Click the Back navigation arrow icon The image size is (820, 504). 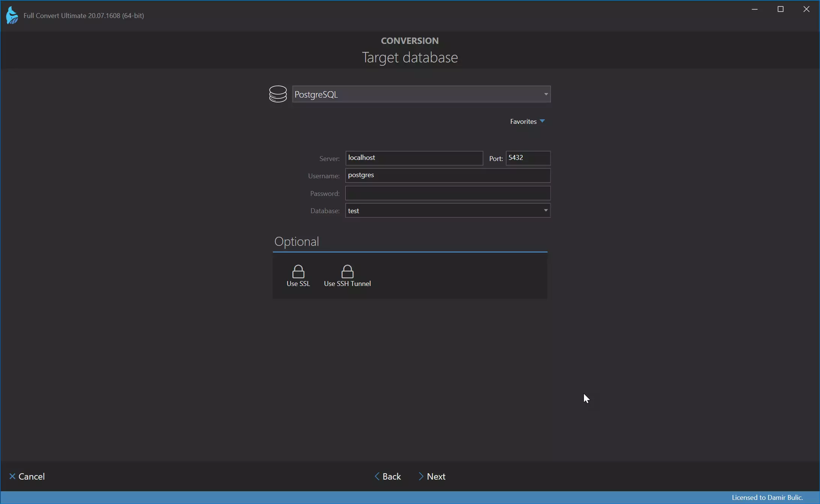(x=377, y=476)
